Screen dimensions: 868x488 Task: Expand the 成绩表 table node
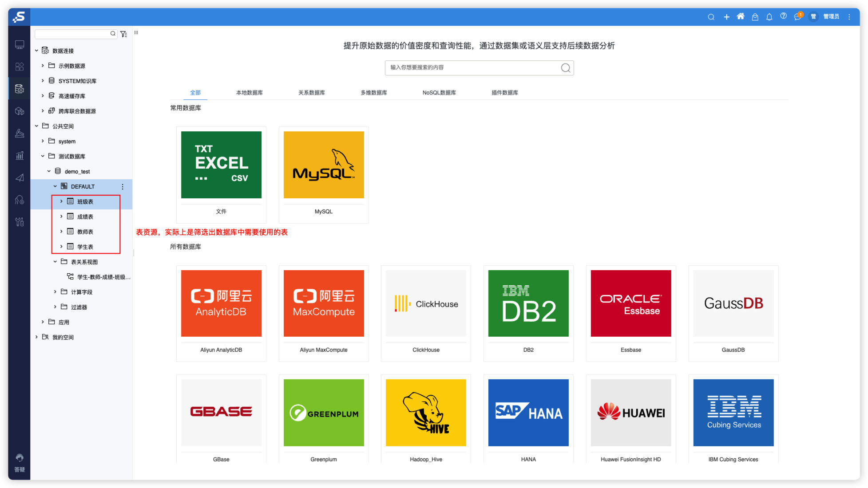pos(61,216)
